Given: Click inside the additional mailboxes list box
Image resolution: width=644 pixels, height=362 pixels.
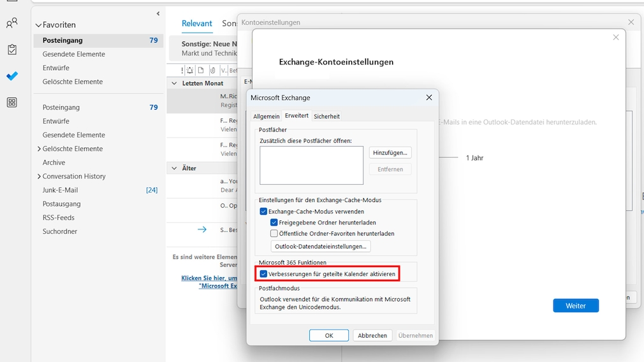Looking at the screenshot, I should pos(311,166).
